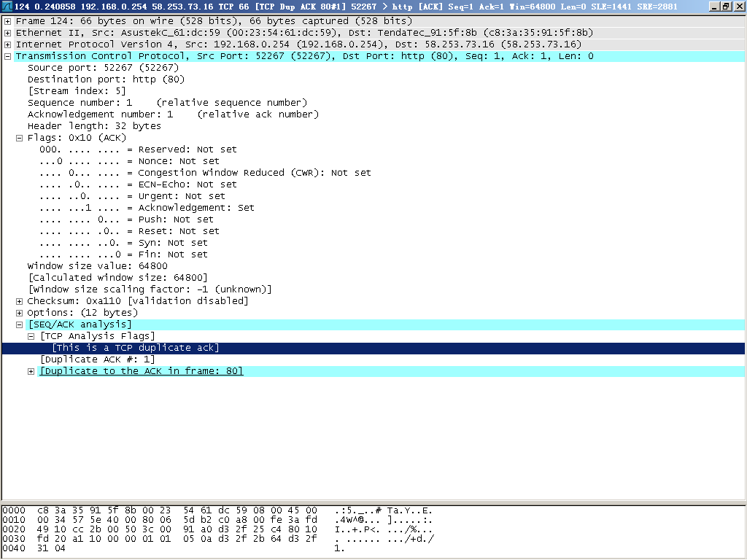Follow link Duplicate to the ACK in frame: 80

(x=142, y=371)
